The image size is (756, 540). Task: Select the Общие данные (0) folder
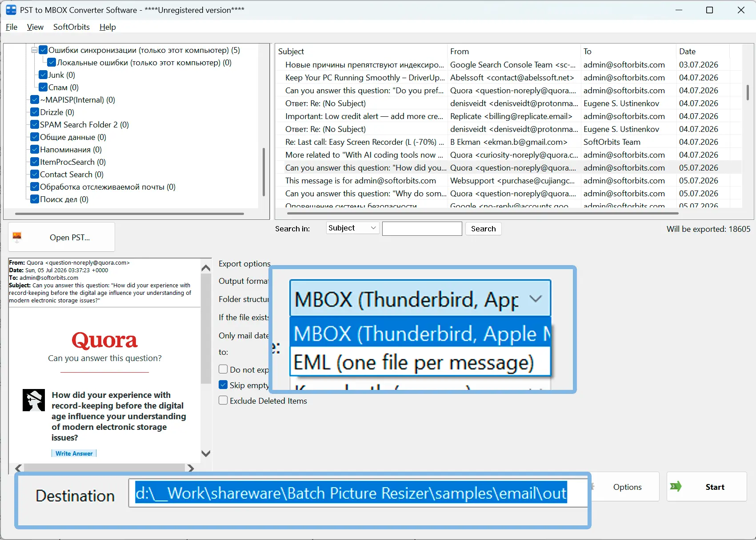(x=73, y=137)
